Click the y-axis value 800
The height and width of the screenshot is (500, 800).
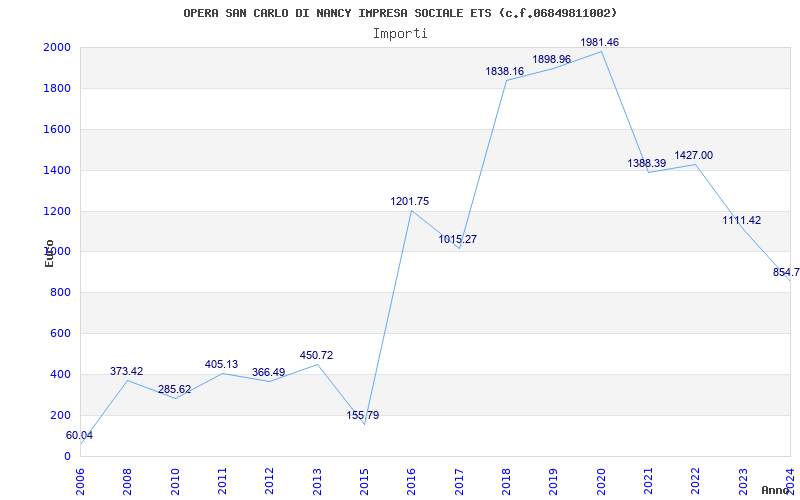(x=60, y=293)
